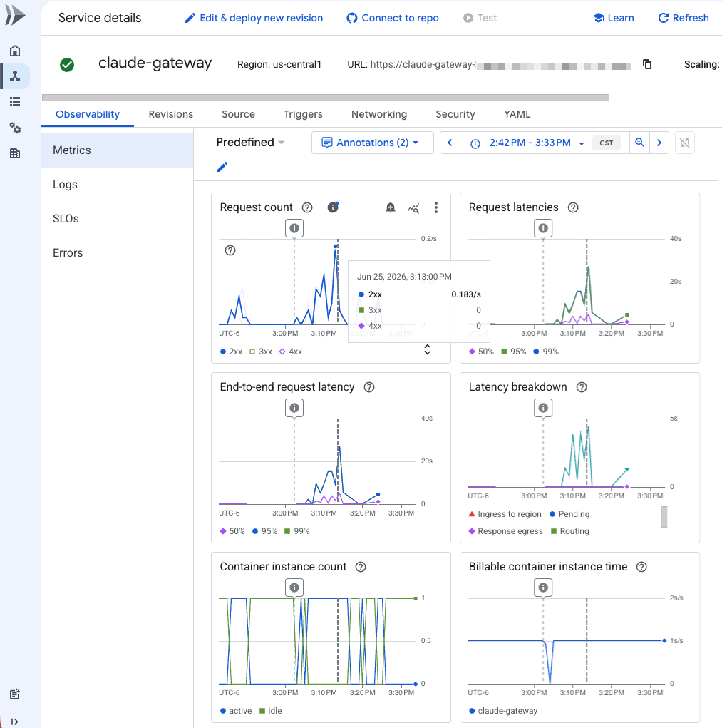
Task: Switch to the Observability tab
Action: (x=88, y=114)
